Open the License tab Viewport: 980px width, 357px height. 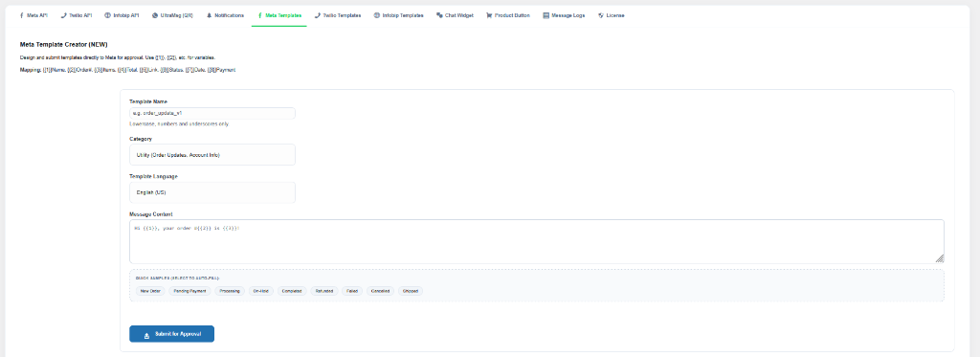click(x=611, y=15)
